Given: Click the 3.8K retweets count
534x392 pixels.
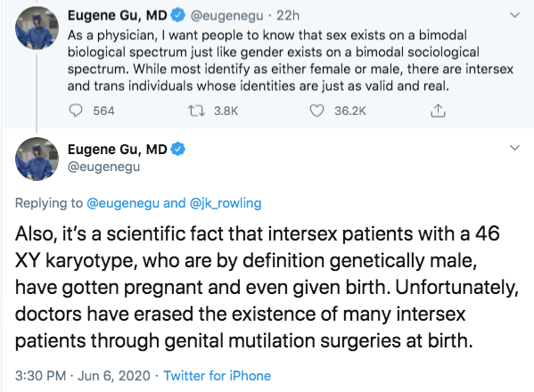Looking at the screenshot, I should (226, 111).
